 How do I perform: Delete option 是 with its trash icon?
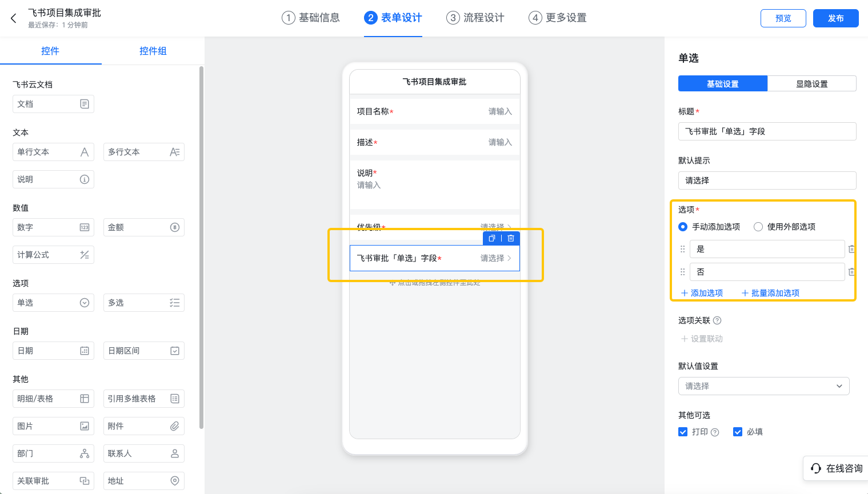851,249
